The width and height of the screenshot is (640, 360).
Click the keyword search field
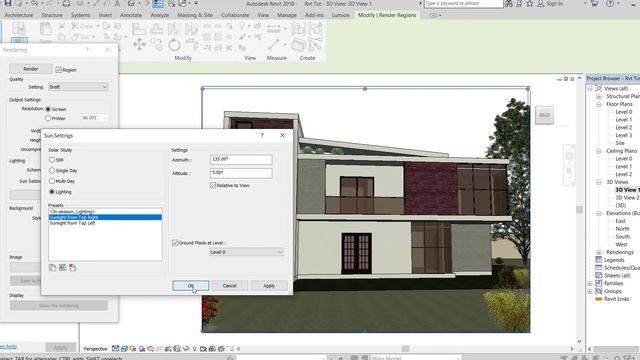click(x=464, y=4)
